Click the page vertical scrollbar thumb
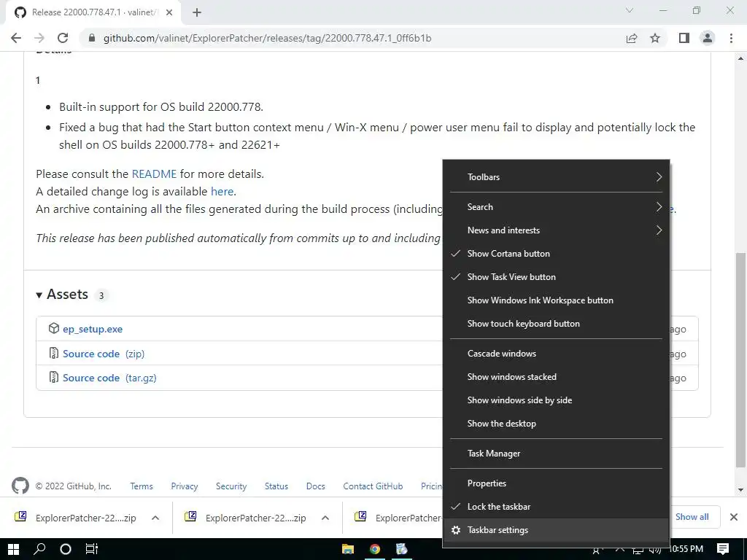 pos(740,359)
